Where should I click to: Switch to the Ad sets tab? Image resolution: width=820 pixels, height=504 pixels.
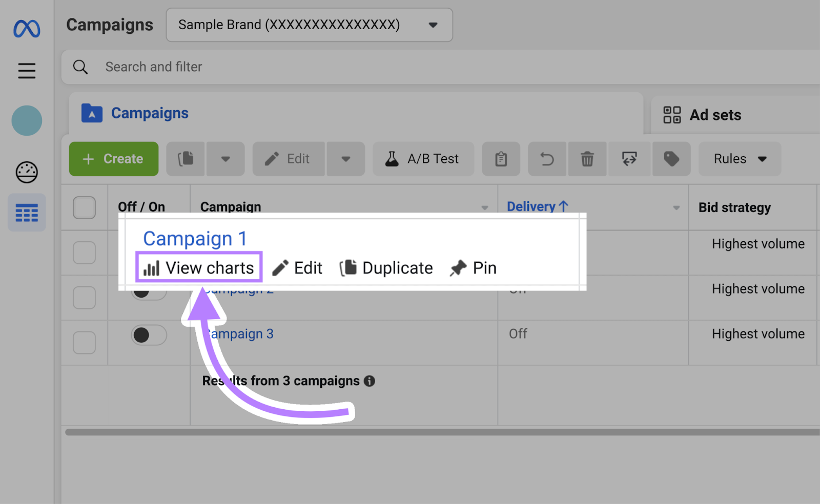(x=715, y=115)
